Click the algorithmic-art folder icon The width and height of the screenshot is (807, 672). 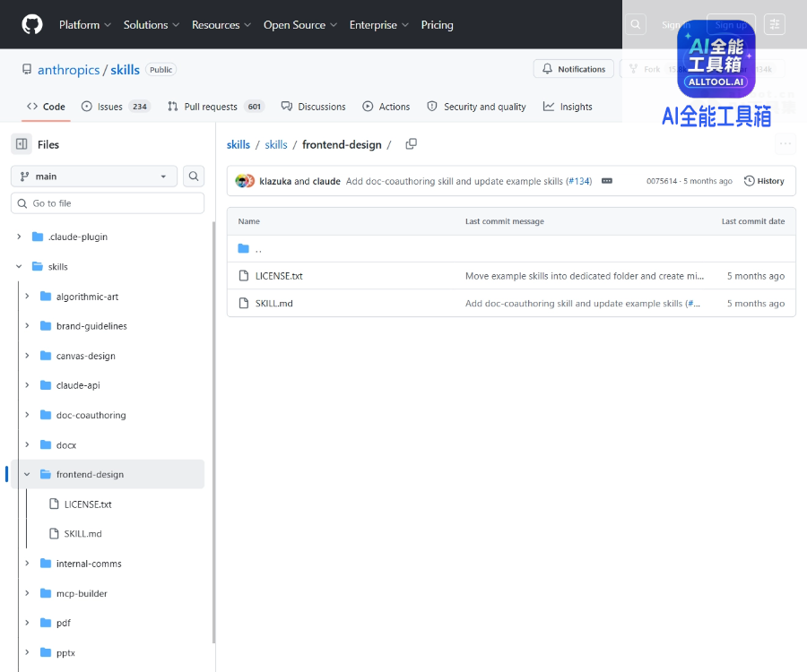(x=46, y=297)
